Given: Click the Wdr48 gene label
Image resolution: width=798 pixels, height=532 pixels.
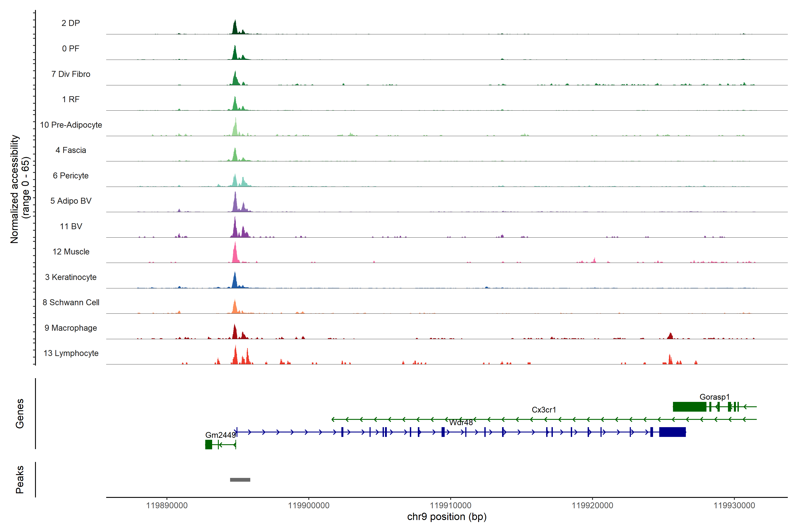Looking at the screenshot, I should click(461, 422).
